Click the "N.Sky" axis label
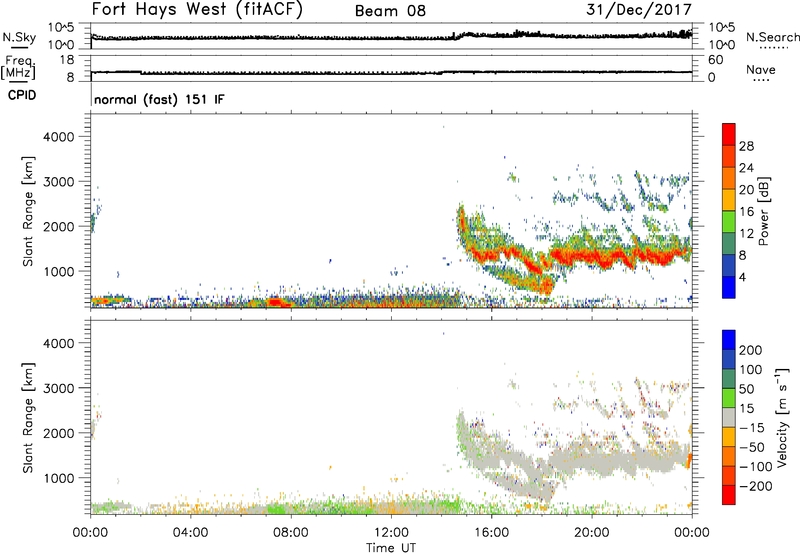Image resolution: width=800 pixels, height=554 pixels. [19, 37]
